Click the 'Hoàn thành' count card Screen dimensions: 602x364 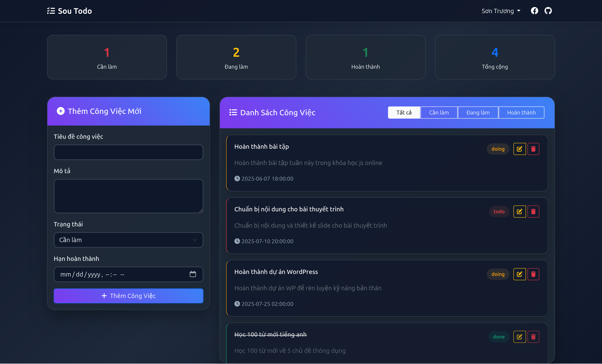365,57
